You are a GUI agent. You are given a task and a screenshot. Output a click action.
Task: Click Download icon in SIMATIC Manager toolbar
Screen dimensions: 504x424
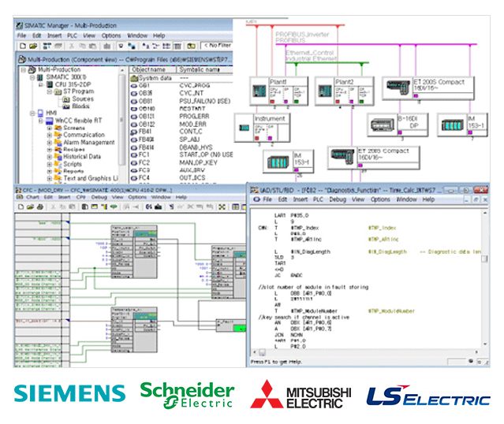tap(106, 46)
